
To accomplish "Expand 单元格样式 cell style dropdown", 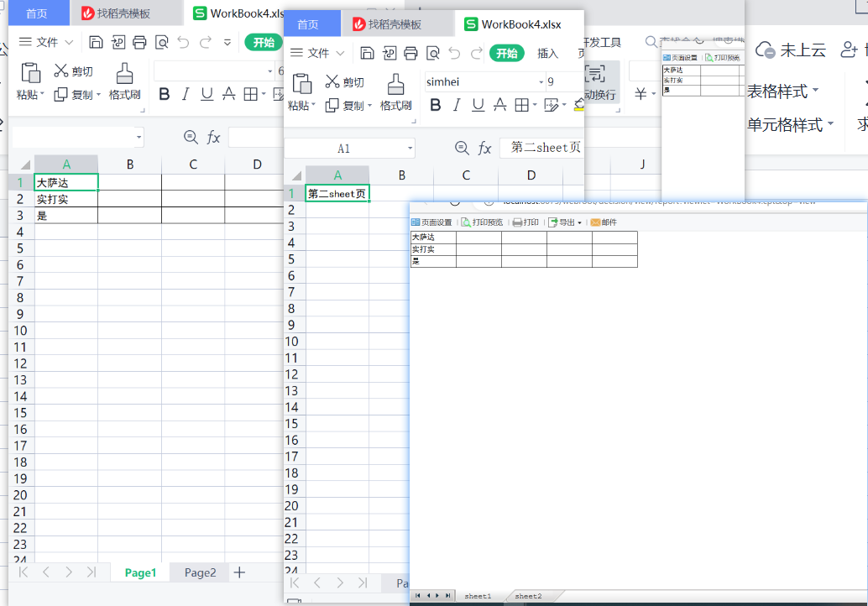I will (830, 123).
